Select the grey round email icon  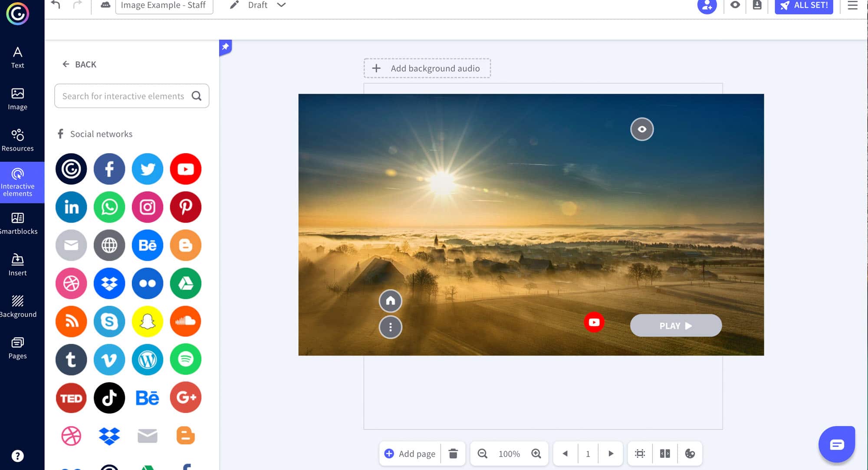coord(71,245)
